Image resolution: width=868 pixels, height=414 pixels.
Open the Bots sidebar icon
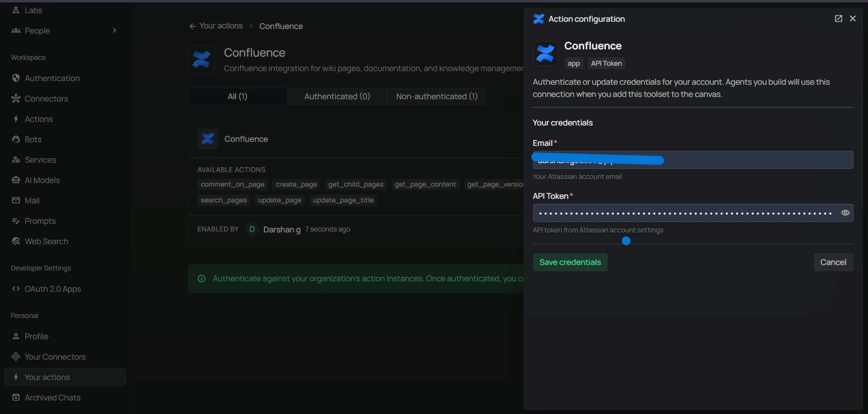[16, 139]
